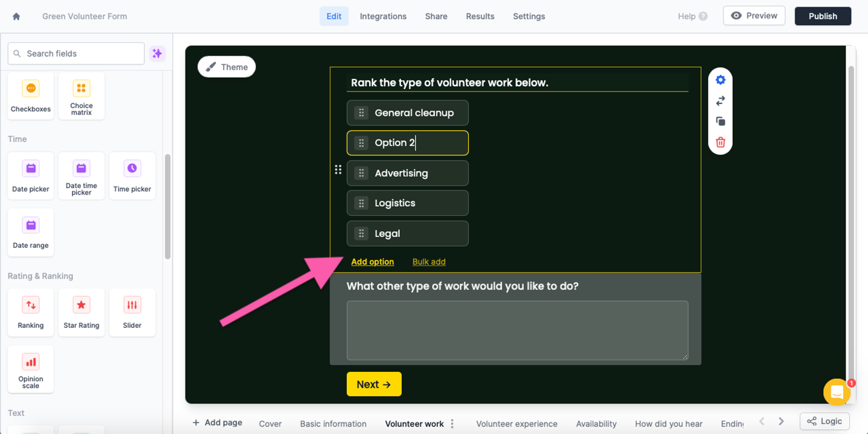868x434 pixels.
Task: Open the chat support bubble
Action: (x=836, y=392)
